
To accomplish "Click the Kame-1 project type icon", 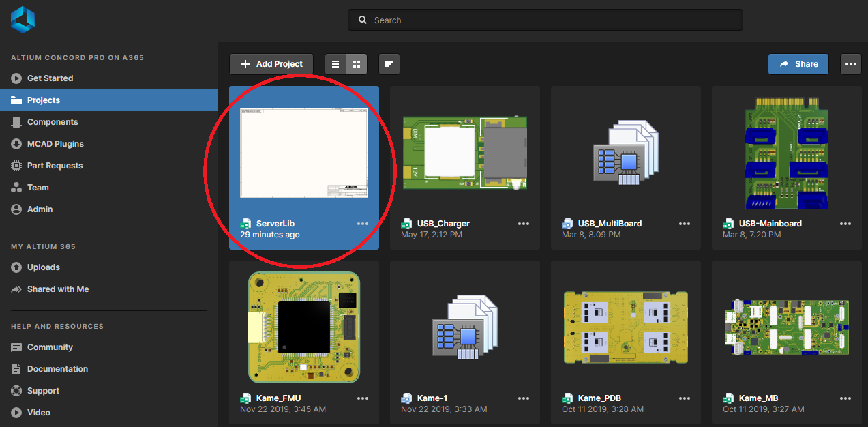I will point(406,398).
